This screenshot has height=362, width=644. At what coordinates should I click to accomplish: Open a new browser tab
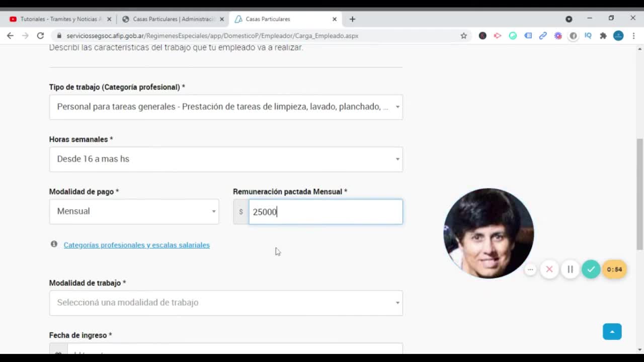pyautogui.click(x=352, y=19)
